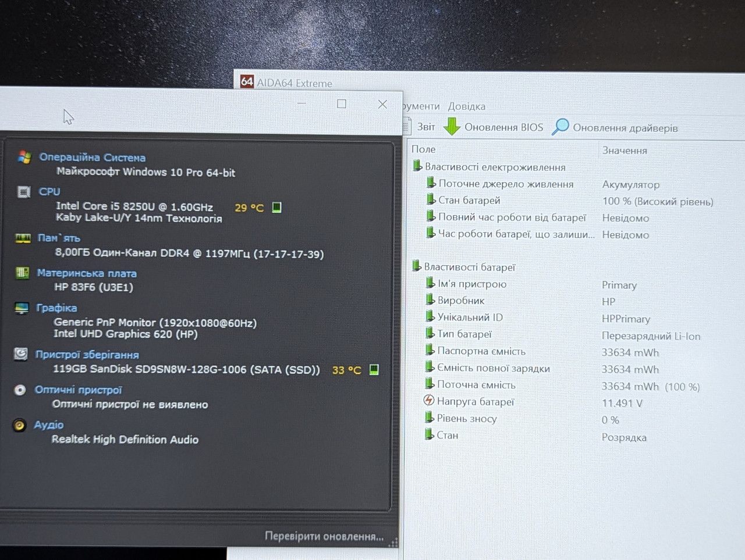This screenshot has width=745, height=560.
Task: Click the green SSD temperature indicator icon
Action: click(374, 369)
